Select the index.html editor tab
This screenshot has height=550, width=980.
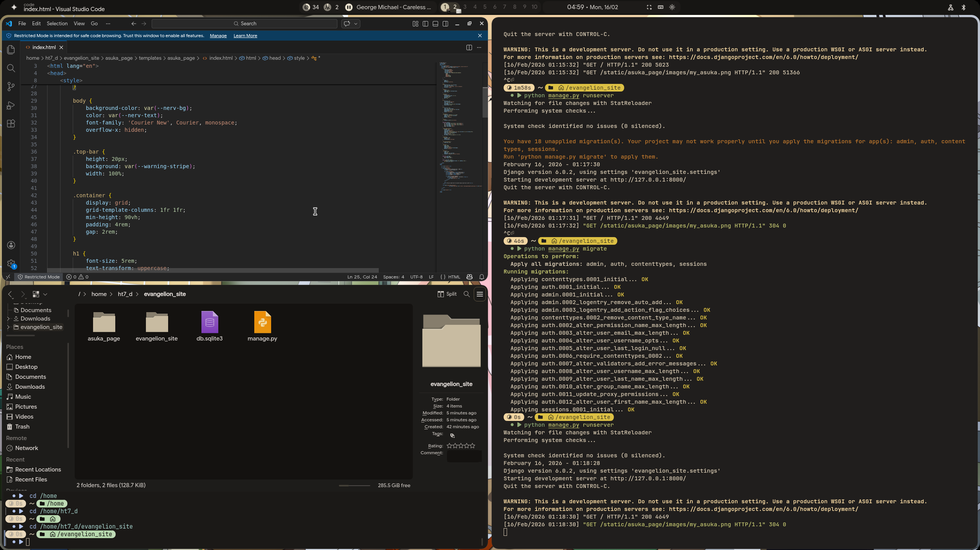[44, 47]
